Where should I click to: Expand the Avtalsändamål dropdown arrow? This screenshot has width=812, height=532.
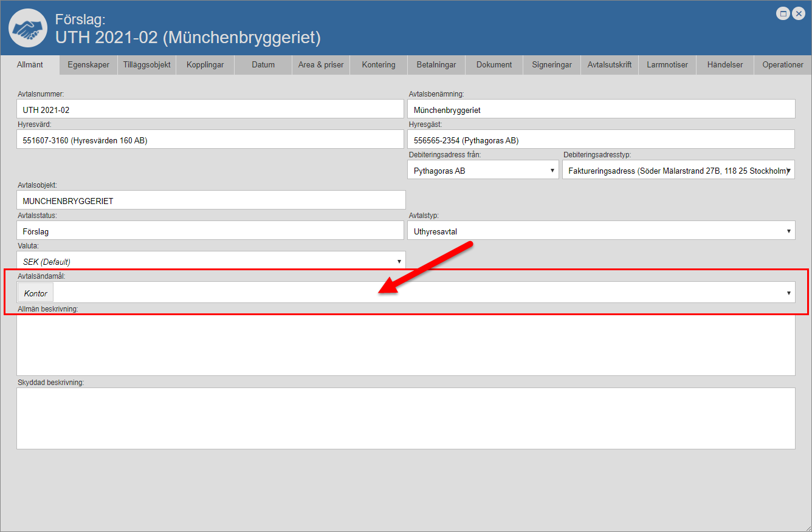coord(788,293)
